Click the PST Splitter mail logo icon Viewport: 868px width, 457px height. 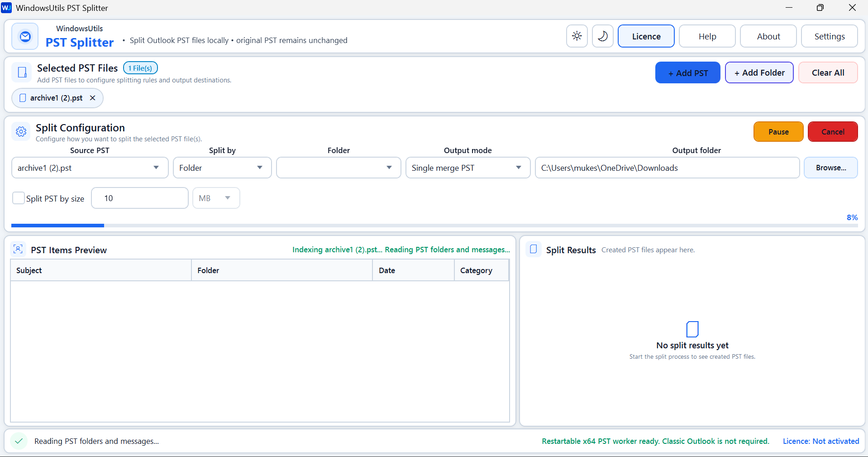pyautogui.click(x=25, y=36)
